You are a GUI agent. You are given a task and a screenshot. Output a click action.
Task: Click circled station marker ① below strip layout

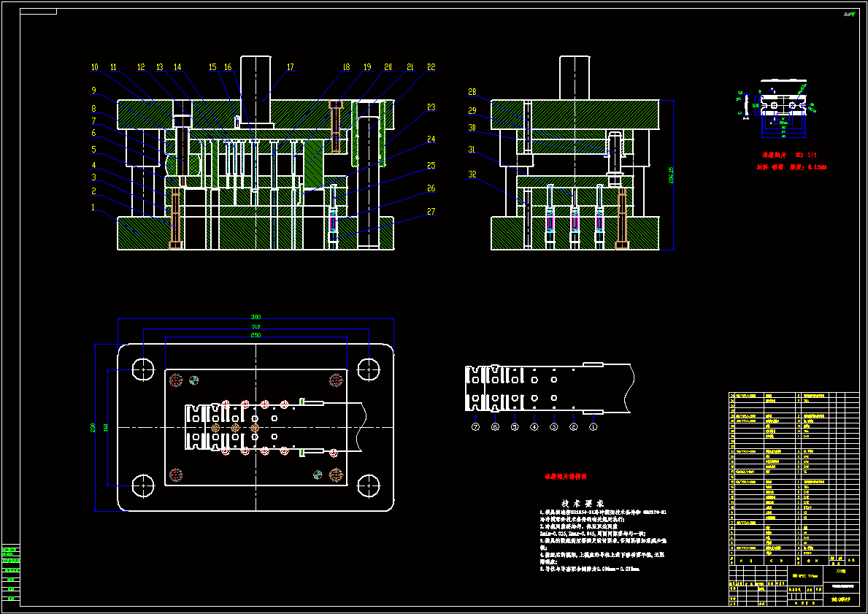(x=594, y=427)
